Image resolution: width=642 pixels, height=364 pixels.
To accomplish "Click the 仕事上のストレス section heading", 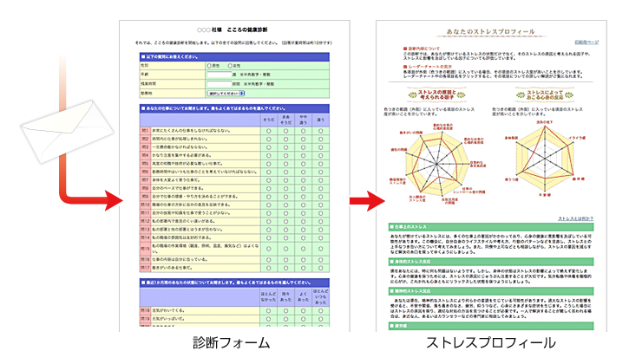I will pos(491,226).
